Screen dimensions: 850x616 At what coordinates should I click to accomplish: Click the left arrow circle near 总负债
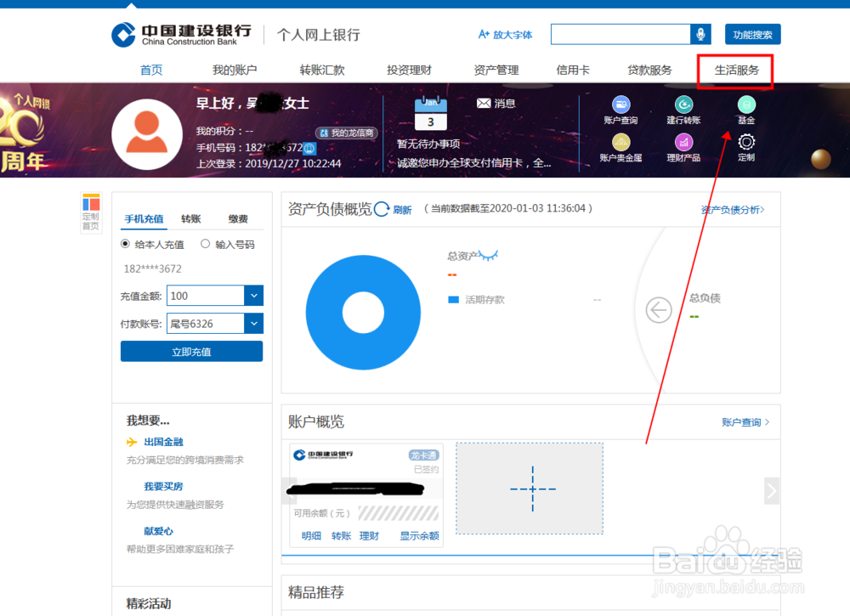tap(659, 310)
